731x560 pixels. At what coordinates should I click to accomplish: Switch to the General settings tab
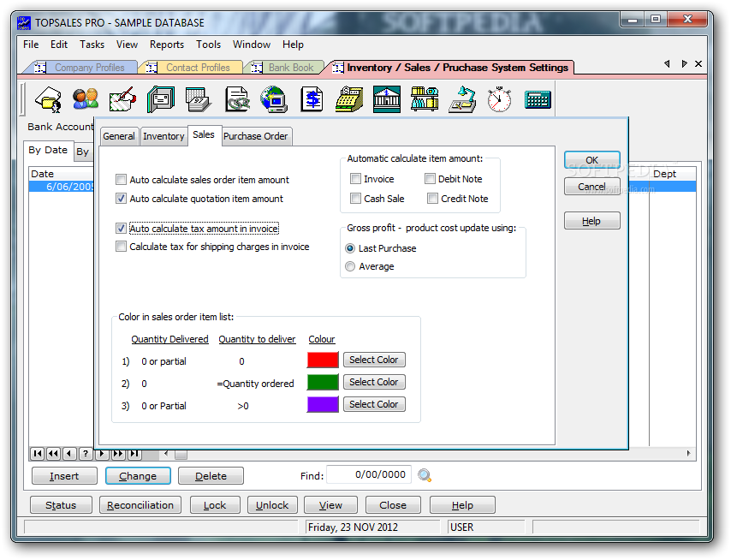(x=119, y=136)
